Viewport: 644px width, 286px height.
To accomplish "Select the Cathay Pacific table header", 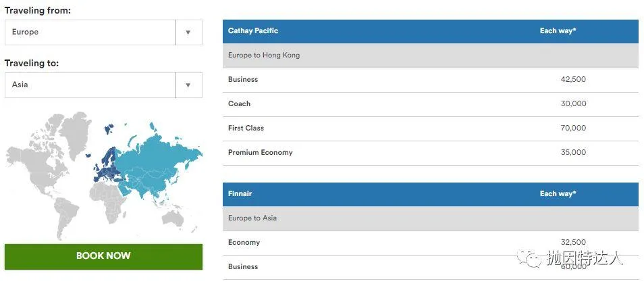I will (430, 31).
